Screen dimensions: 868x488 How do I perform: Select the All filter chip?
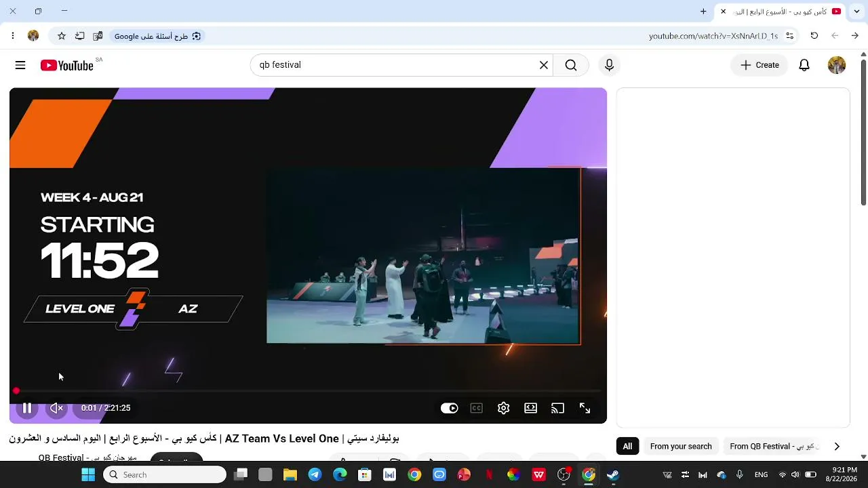click(627, 447)
